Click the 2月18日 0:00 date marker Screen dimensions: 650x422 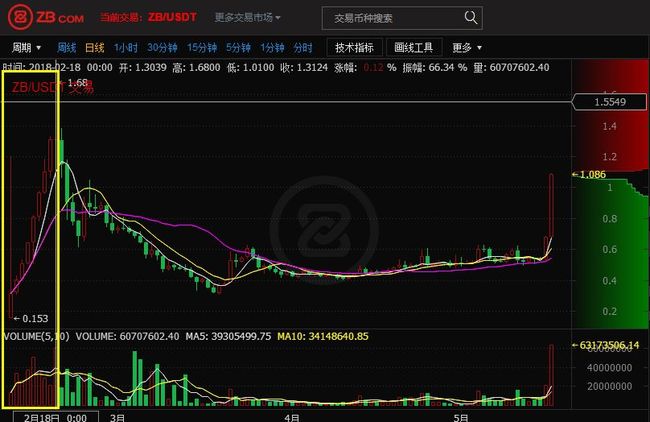coord(56,417)
